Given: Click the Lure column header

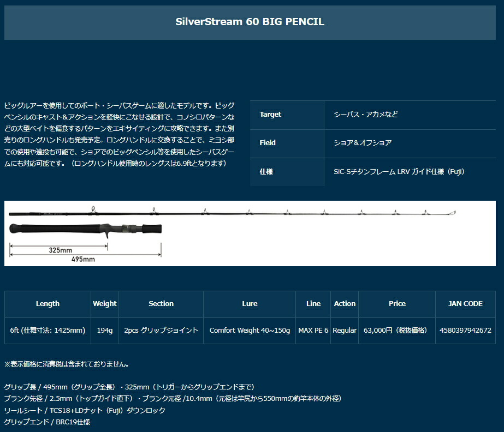Looking at the screenshot, I should tap(250, 304).
